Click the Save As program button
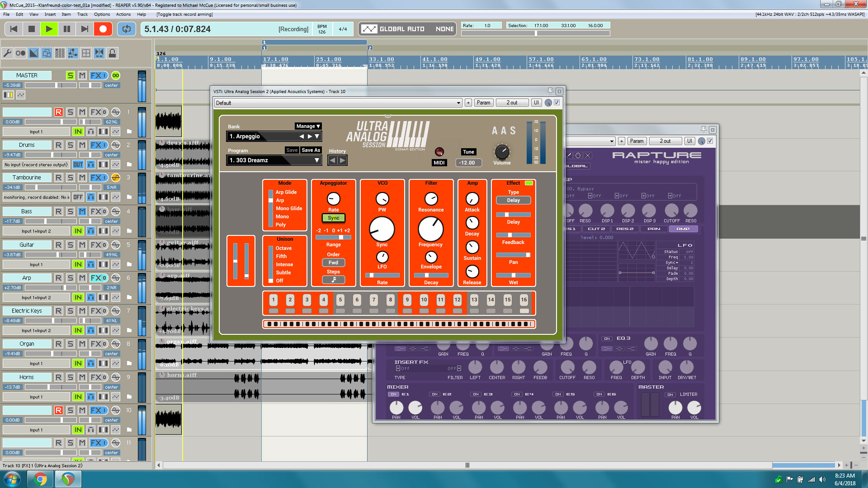868x488 pixels. pyautogui.click(x=311, y=150)
